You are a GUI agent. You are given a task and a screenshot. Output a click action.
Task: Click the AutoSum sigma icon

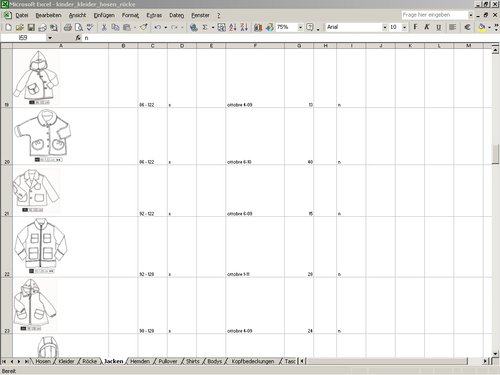[x=205, y=27]
